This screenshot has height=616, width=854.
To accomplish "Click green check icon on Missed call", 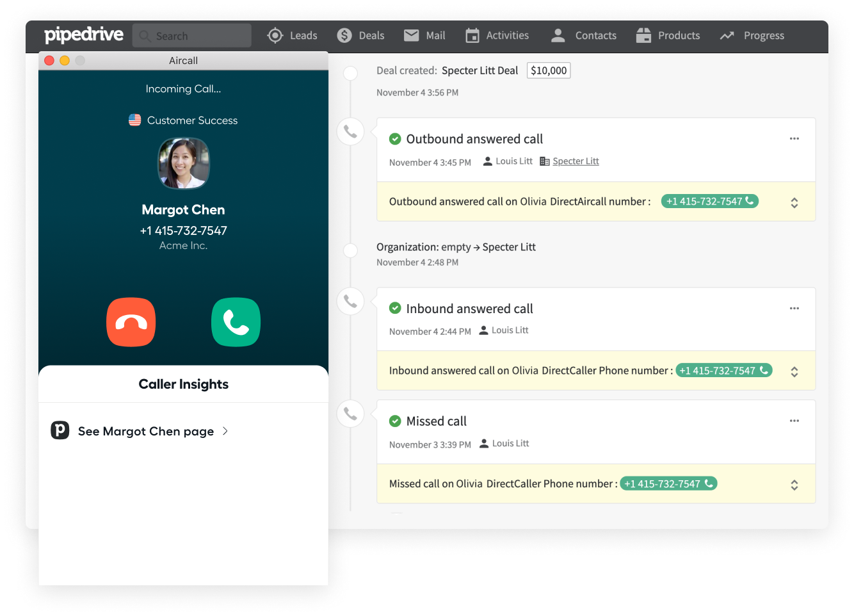I will [x=396, y=421].
